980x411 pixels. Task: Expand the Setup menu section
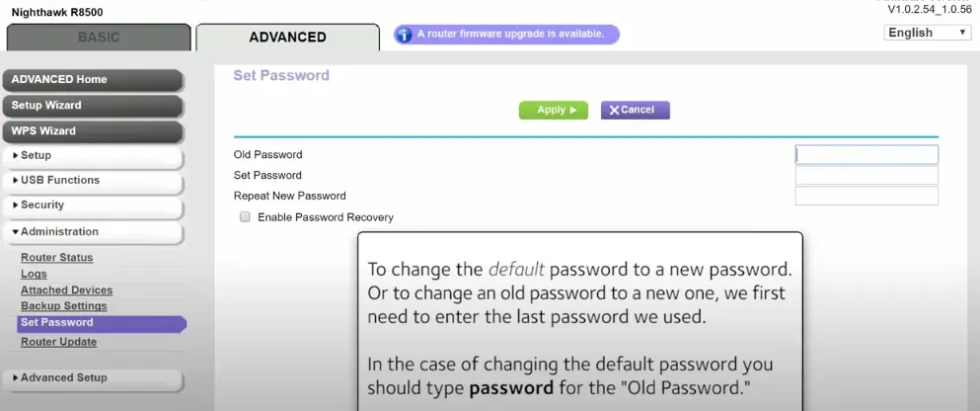point(93,156)
